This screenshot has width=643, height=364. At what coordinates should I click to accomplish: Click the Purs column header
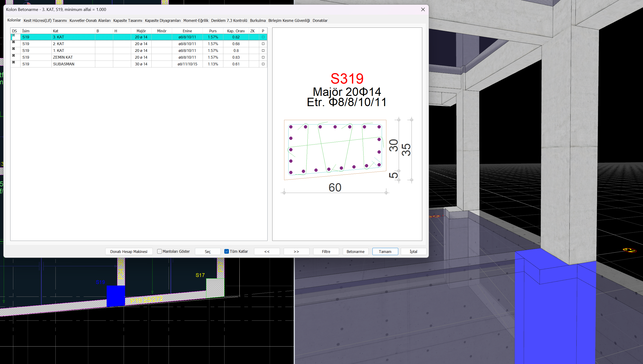tap(213, 31)
